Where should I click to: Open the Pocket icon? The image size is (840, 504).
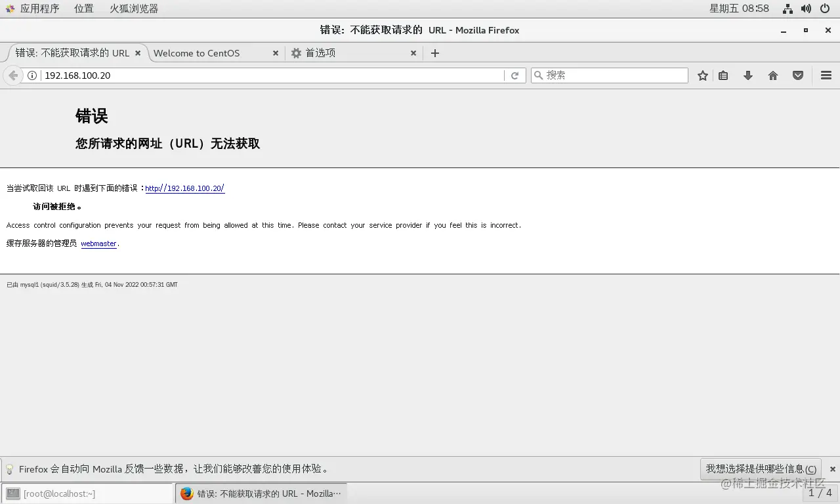point(798,75)
